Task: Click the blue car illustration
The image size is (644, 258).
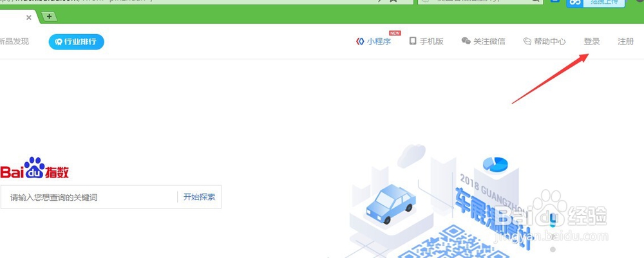Action: click(x=390, y=203)
